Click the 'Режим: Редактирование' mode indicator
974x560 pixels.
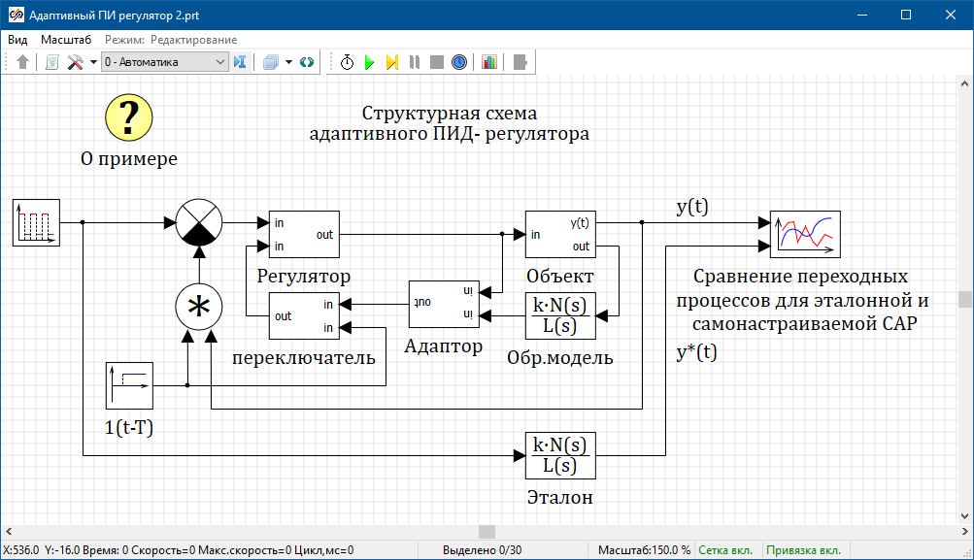[x=171, y=40]
